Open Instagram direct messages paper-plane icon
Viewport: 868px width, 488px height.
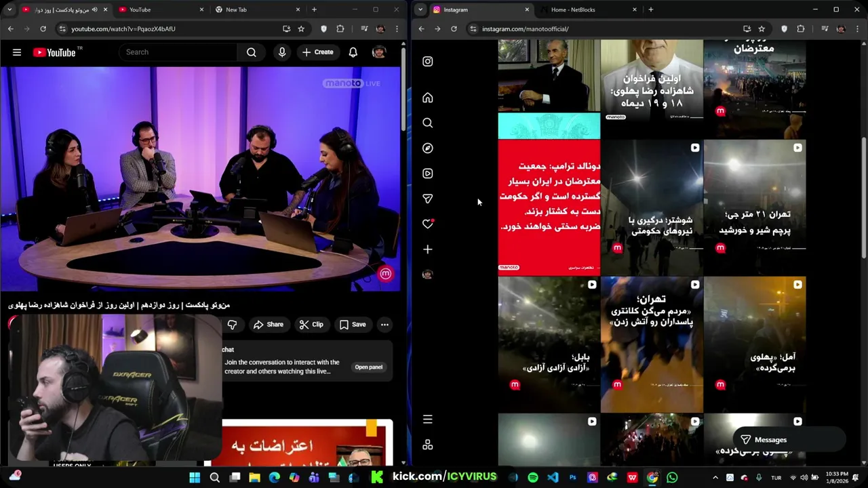coord(427,199)
